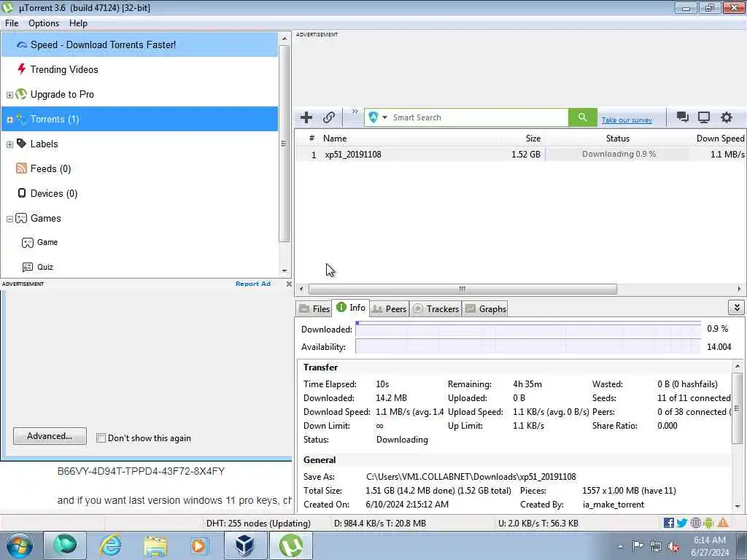Viewport: 747px width, 560px height.
Task: Click the Labels tag icon
Action: (21, 144)
